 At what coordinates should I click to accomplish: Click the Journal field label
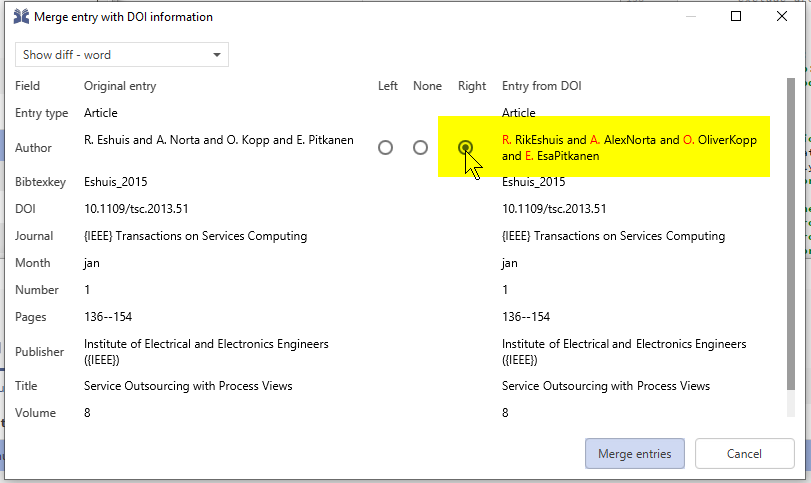pyautogui.click(x=34, y=236)
